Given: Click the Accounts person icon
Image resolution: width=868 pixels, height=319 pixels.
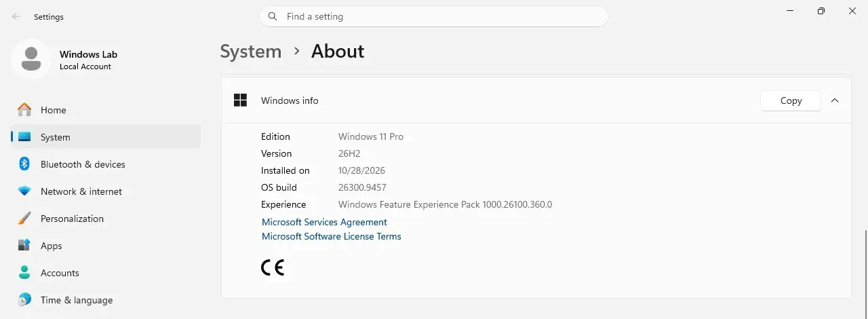Looking at the screenshot, I should (x=24, y=273).
